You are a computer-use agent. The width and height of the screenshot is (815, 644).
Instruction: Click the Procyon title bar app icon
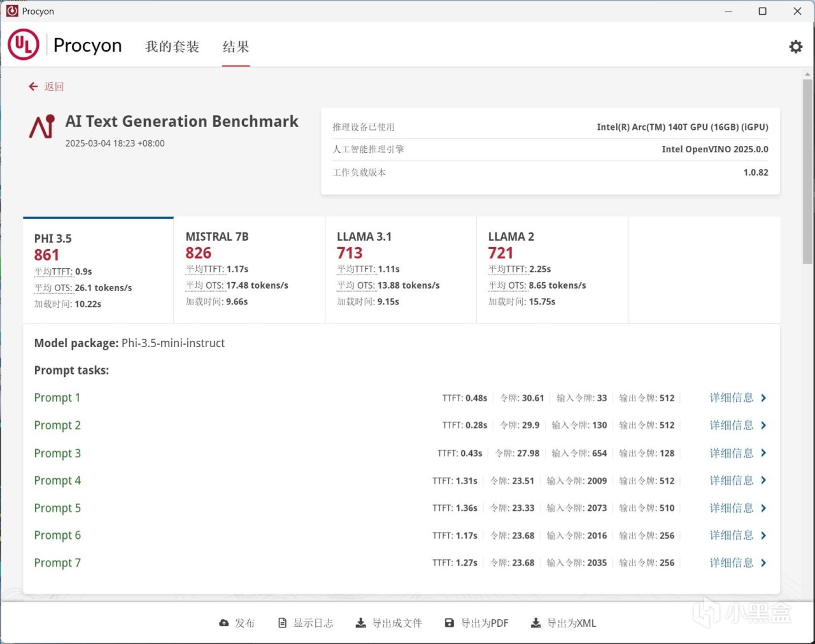(x=12, y=11)
